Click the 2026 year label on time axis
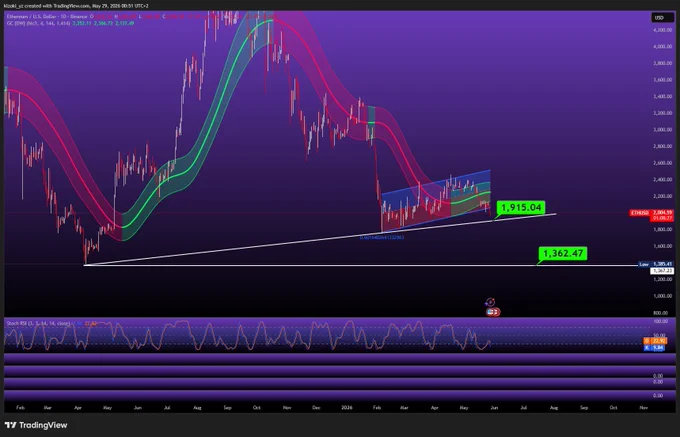The height and width of the screenshot is (437, 680). 347,408
